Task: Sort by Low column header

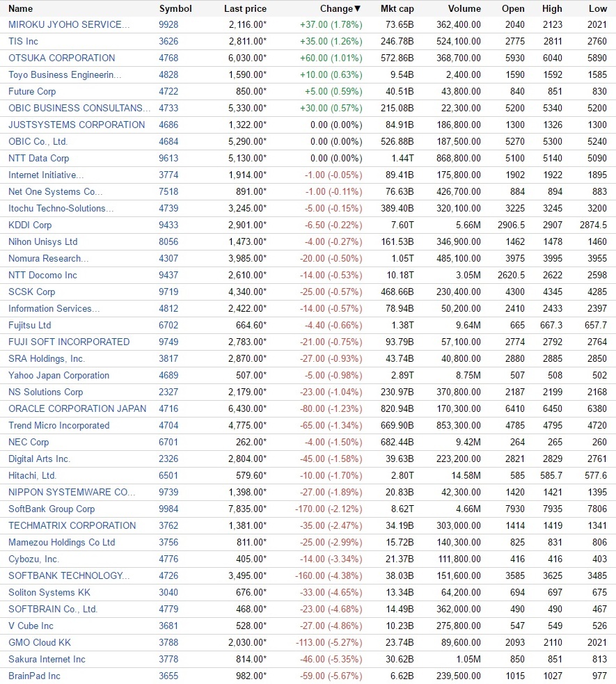Action: (598, 9)
